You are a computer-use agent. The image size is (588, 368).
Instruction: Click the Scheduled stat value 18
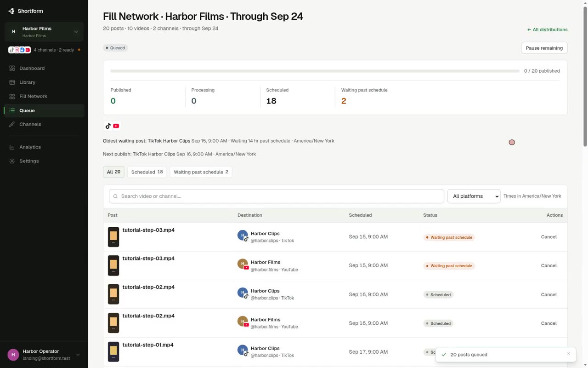271,101
